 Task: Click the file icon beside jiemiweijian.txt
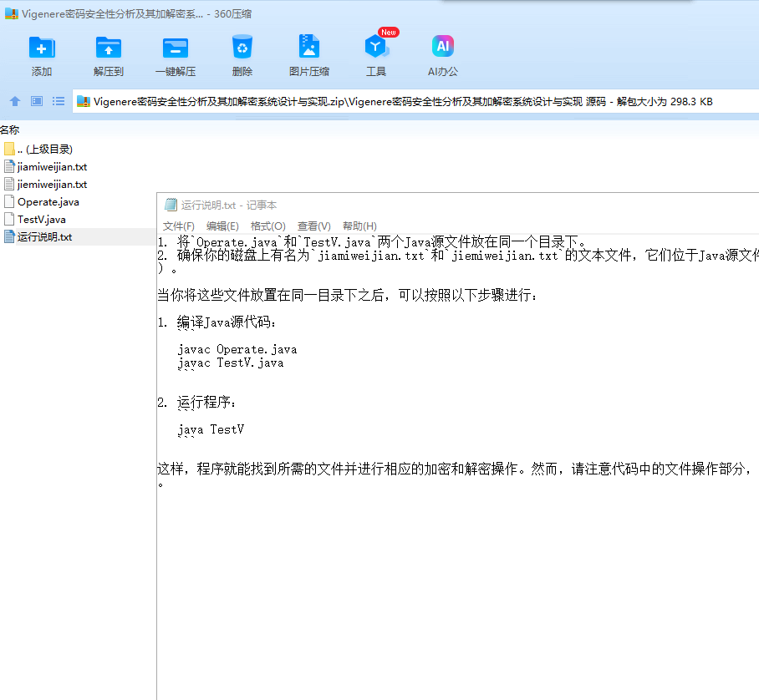point(9,184)
